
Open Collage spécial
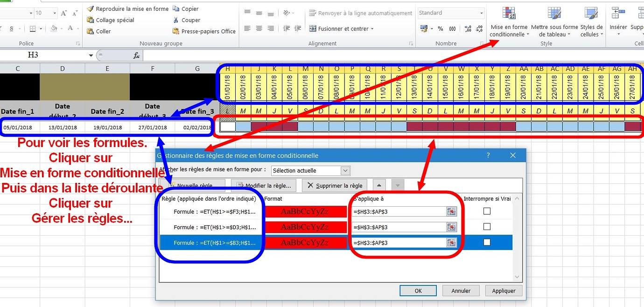(x=112, y=20)
